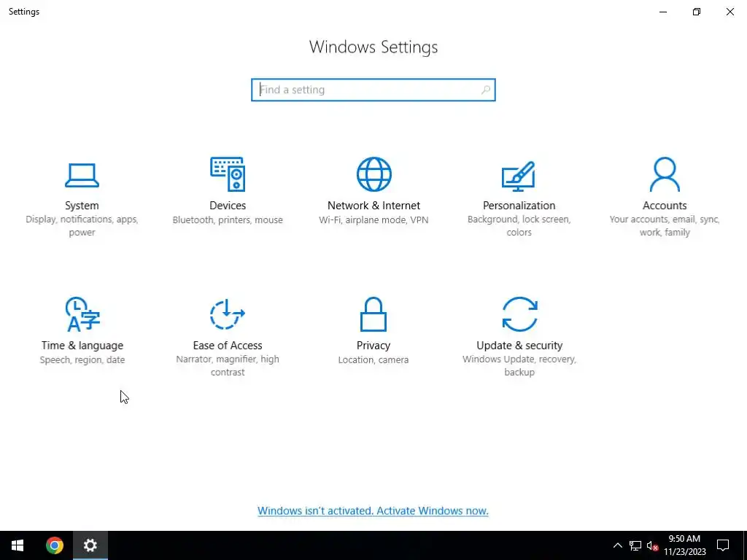Open the Personalization paintbrush icon
Screen dimensions: 747x560
519,176
